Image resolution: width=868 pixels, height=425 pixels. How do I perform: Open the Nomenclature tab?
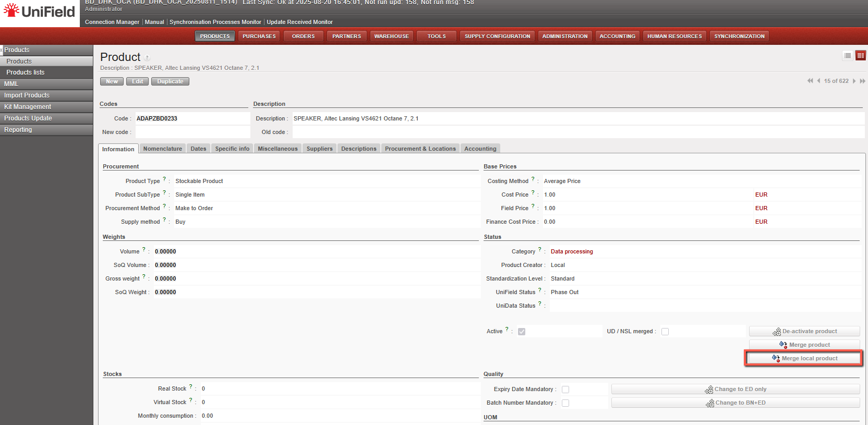pyautogui.click(x=163, y=149)
